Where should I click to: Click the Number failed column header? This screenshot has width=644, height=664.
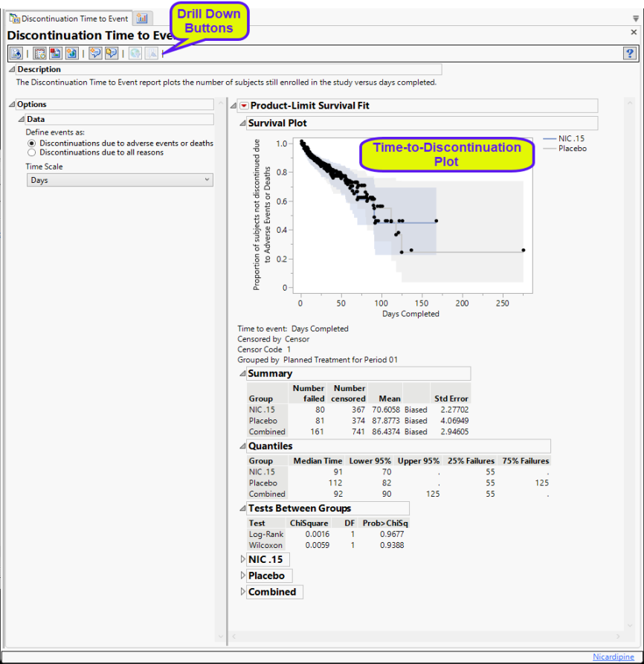308,393
